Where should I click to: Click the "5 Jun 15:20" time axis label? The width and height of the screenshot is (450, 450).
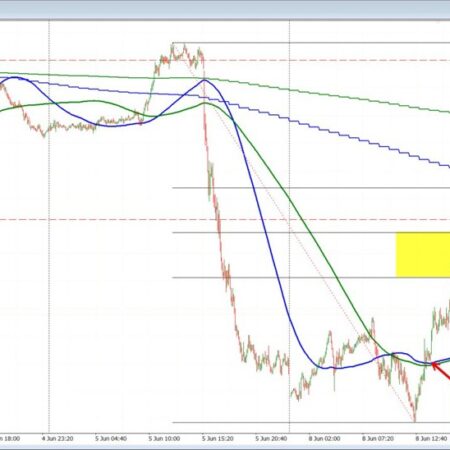coord(217,438)
